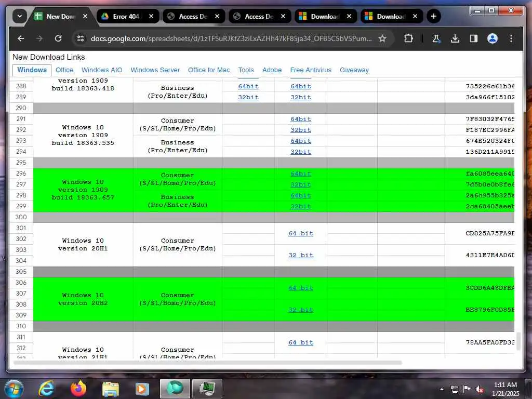Select the Windows sheet tab
532x399 pixels.
[32, 70]
